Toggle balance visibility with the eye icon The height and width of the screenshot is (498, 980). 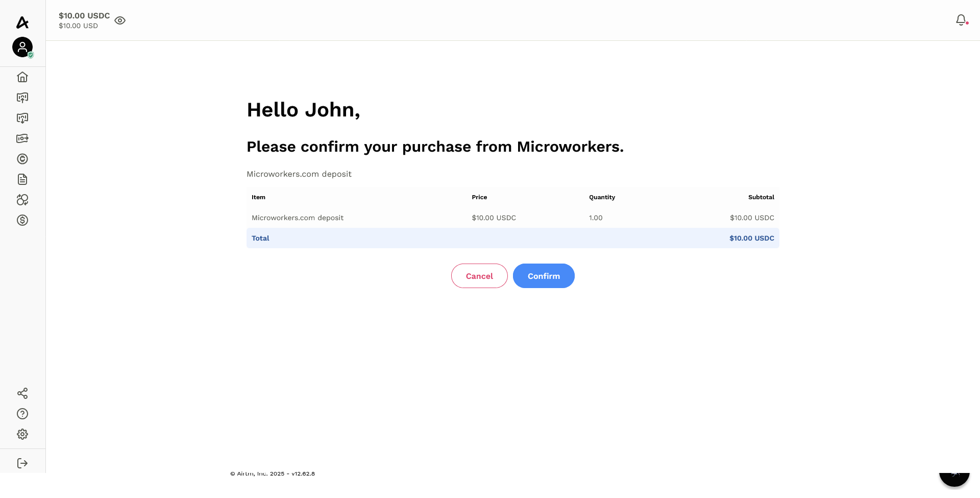pos(120,20)
